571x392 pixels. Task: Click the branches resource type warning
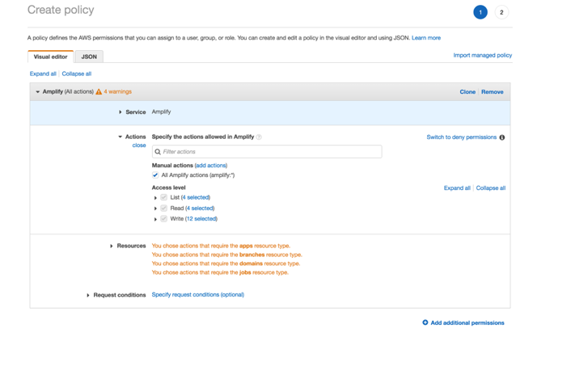[x=227, y=255]
